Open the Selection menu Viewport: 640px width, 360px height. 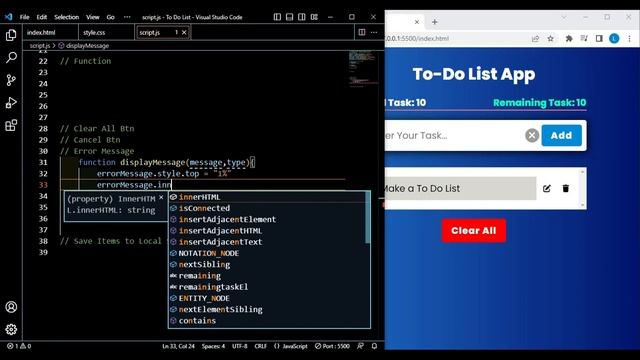point(67,17)
